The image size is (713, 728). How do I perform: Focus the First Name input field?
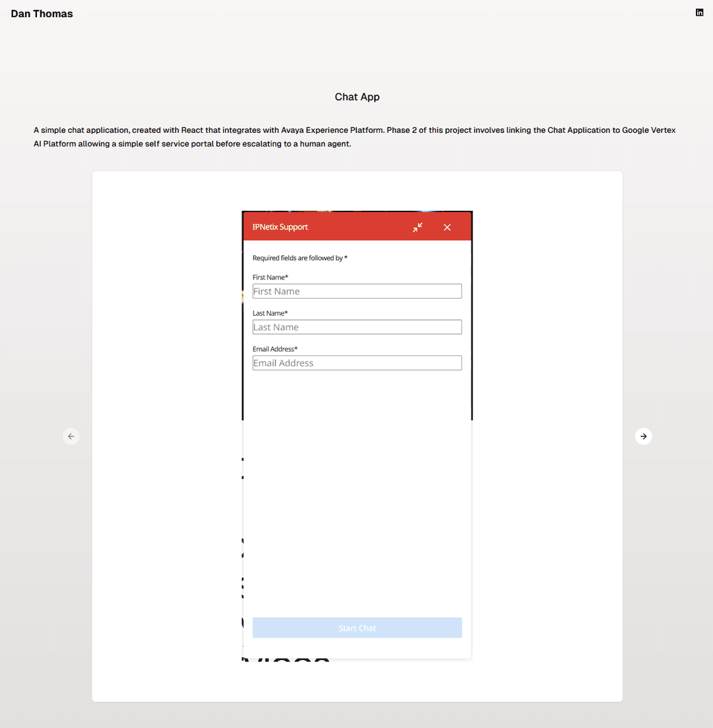point(356,291)
